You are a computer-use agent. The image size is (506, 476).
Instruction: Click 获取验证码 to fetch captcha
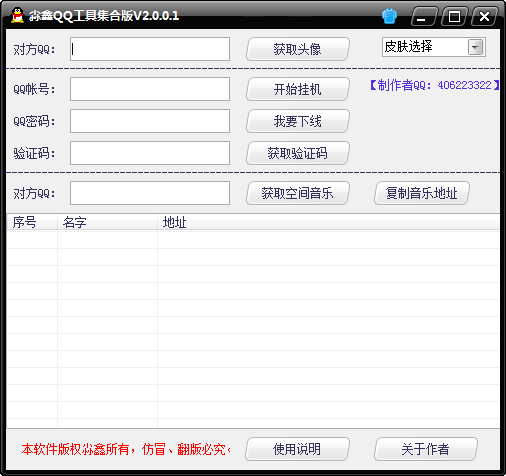298,153
